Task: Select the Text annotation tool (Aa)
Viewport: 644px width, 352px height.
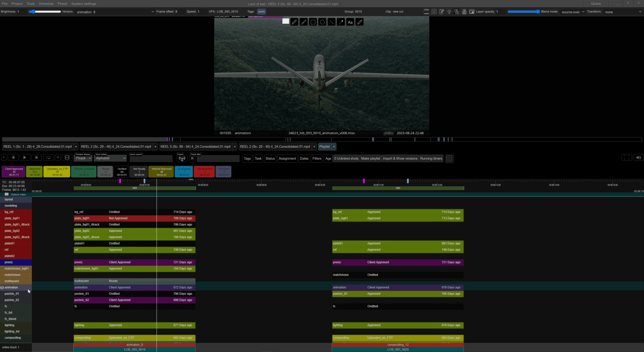Action: 350,22
